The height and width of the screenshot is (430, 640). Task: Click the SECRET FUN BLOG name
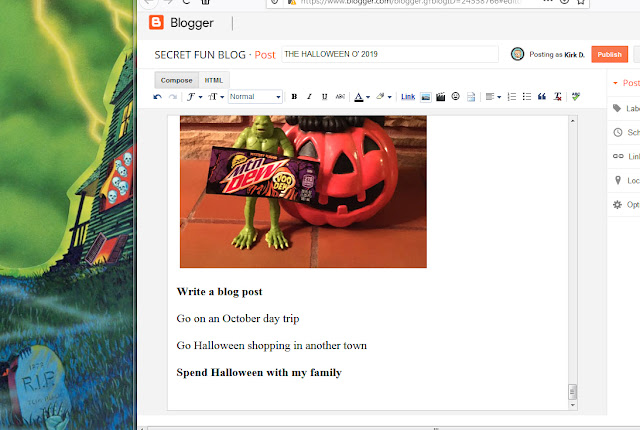click(200, 55)
